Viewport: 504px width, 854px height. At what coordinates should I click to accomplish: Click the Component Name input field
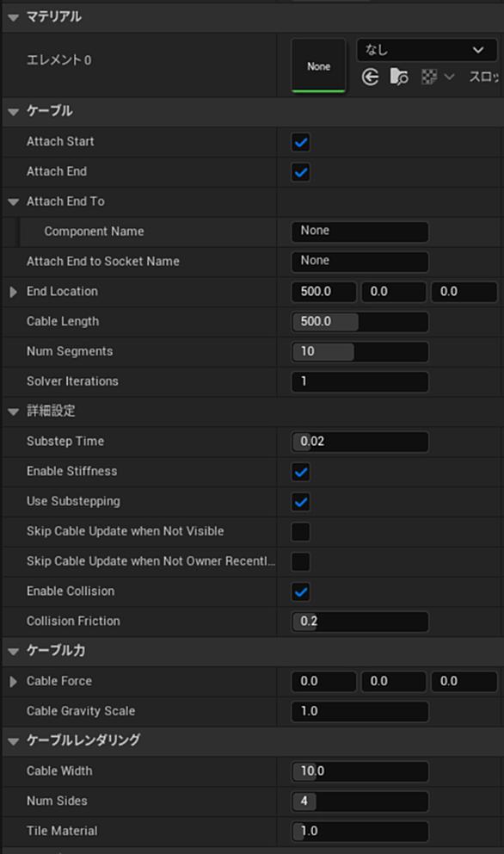(360, 232)
